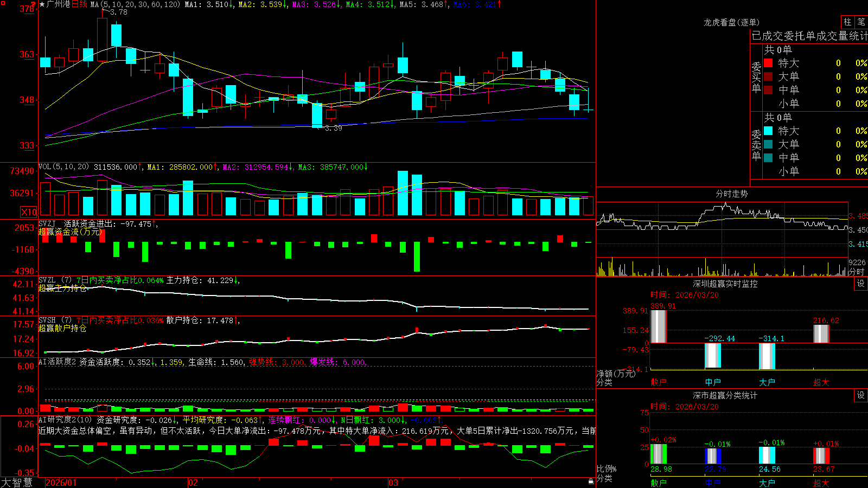Click teal 大单 sell order swatch

coord(768,144)
